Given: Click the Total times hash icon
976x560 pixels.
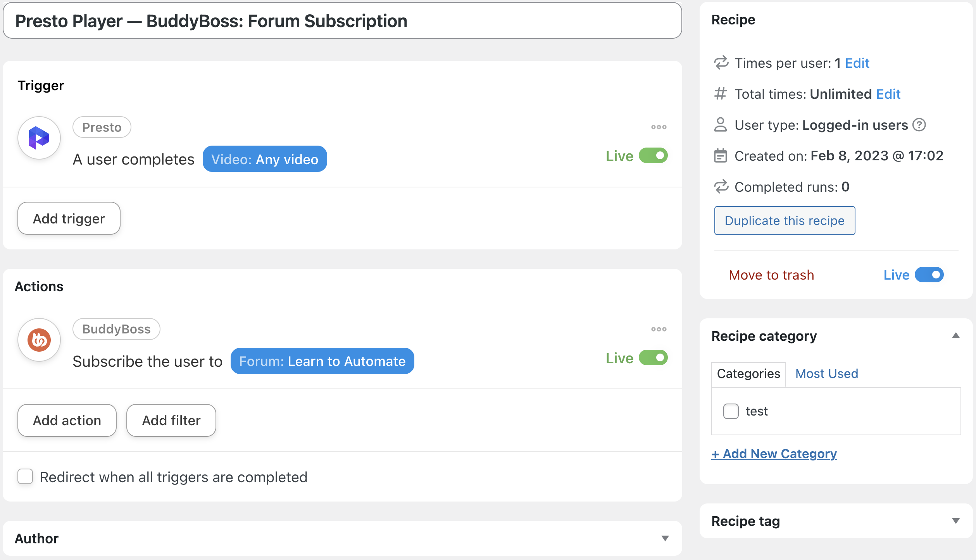Looking at the screenshot, I should 720,94.
